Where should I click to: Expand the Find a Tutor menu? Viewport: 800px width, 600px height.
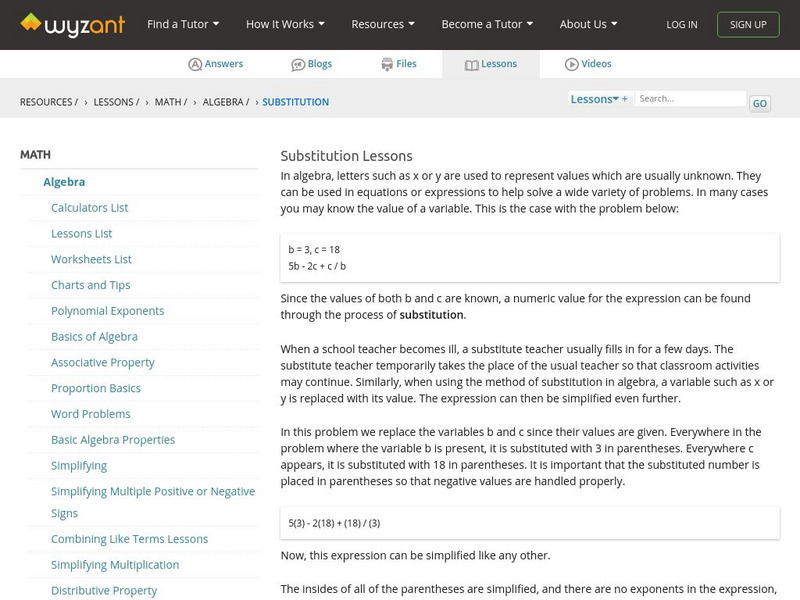(183, 24)
